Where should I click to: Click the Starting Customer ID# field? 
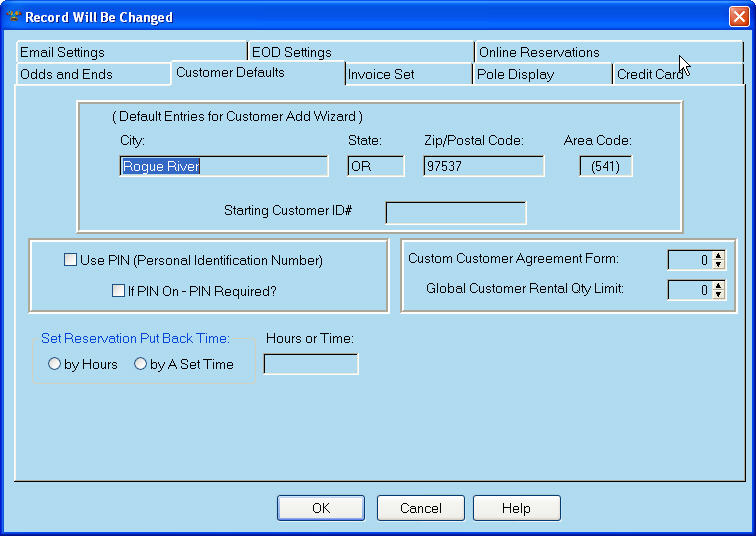coord(455,212)
